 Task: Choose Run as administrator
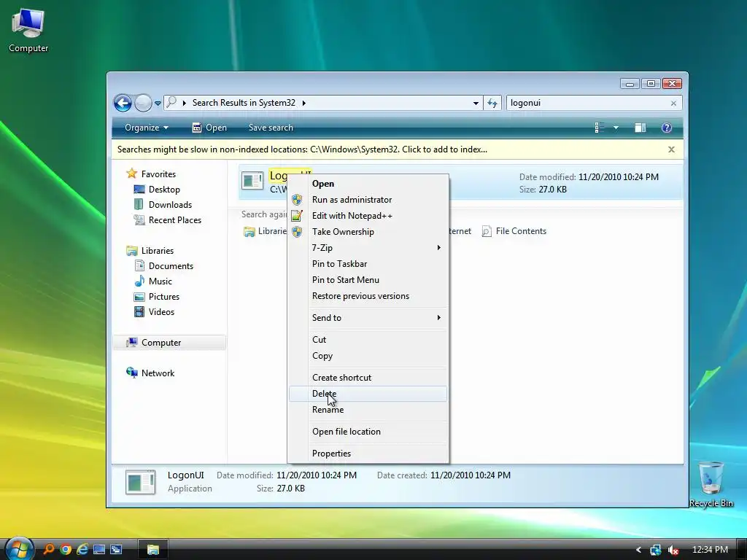[368, 200]
